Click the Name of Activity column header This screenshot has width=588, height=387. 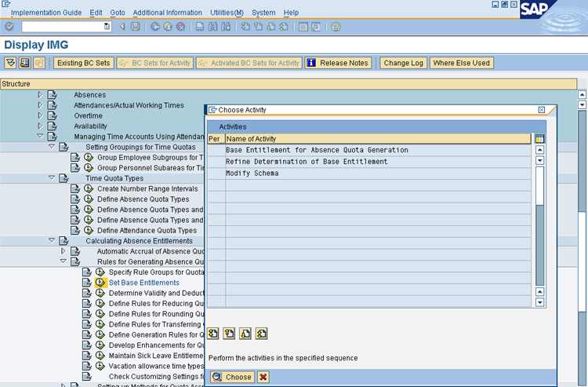coord(378,139)
